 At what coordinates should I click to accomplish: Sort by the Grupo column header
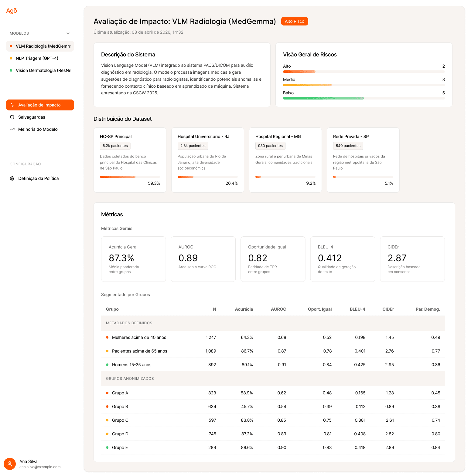coord(112,309)
